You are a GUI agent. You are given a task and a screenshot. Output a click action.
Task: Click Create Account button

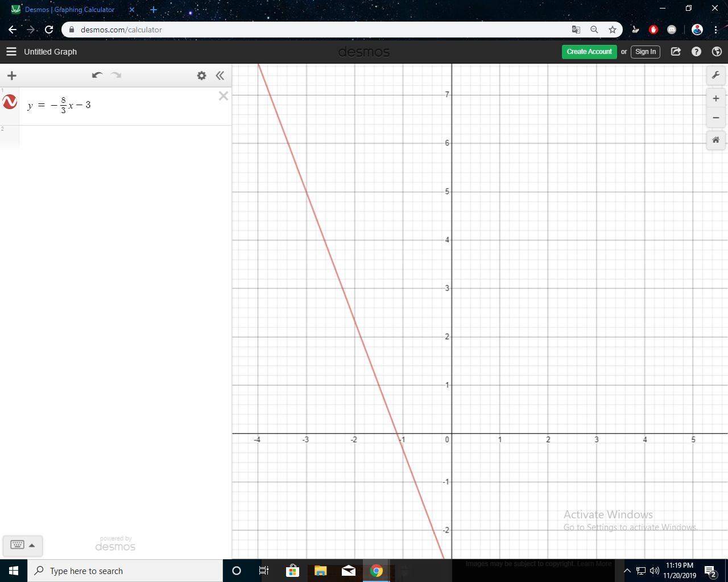(589, 52)
